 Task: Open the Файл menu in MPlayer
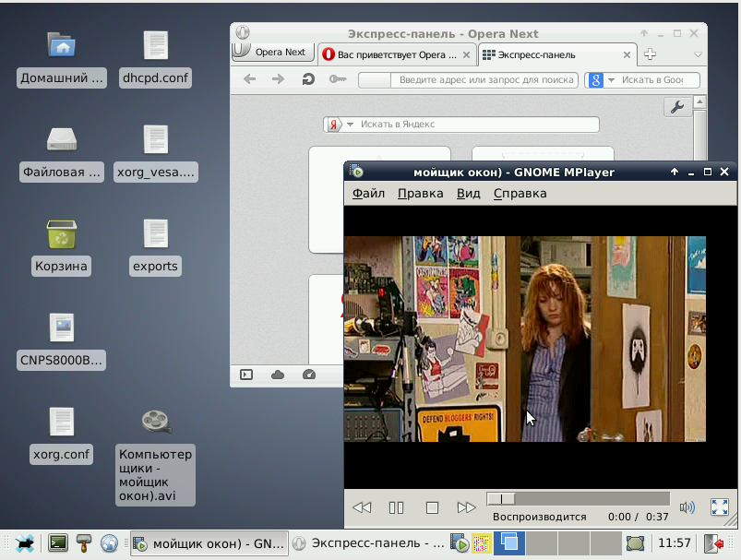[x=368, y=194]
